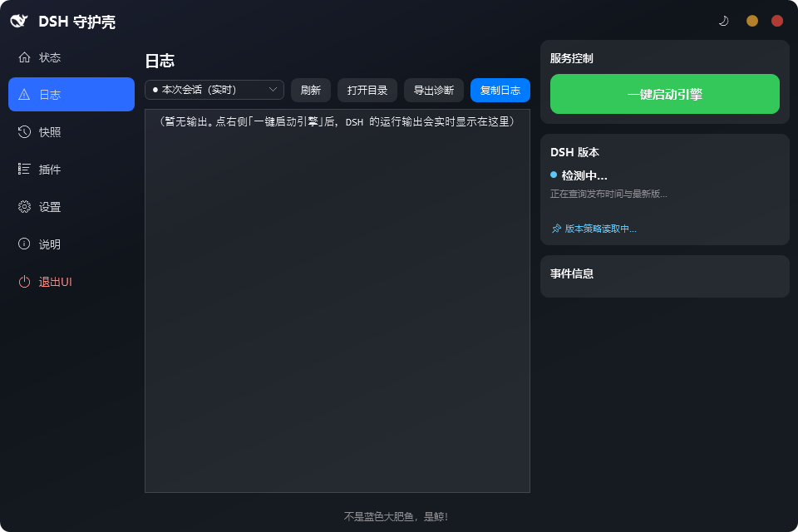Toggle dark mode with the moon icon
The image size is (798, 532).
pos(723,21)
